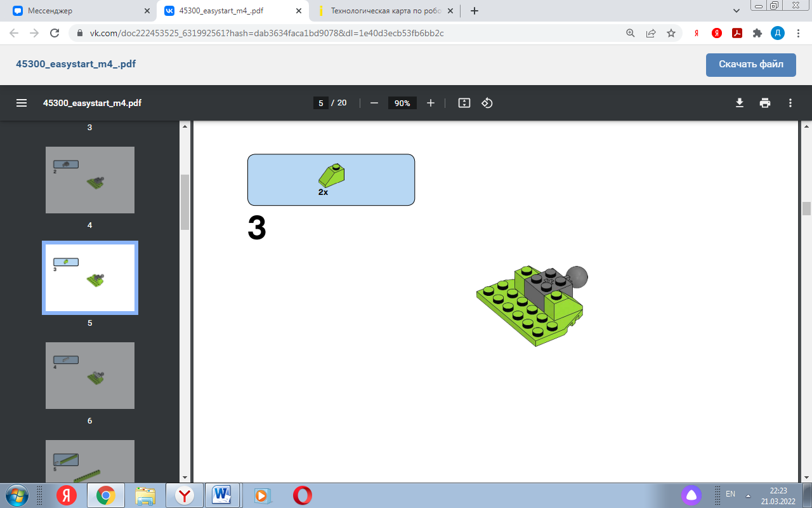Open the Chrome extensions puzzle icon
The image size is (812, 508).
pyautogui.click(x=757, y=33)
